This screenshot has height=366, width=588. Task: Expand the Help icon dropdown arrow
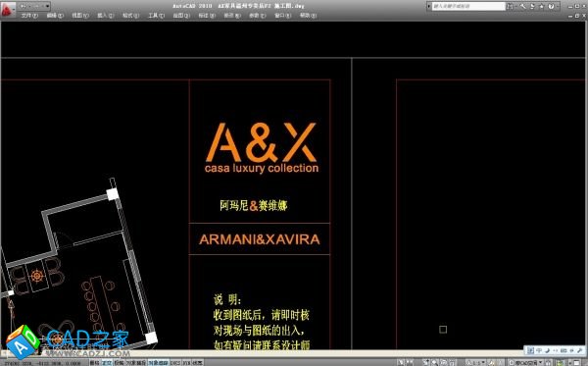pos(558,7)
